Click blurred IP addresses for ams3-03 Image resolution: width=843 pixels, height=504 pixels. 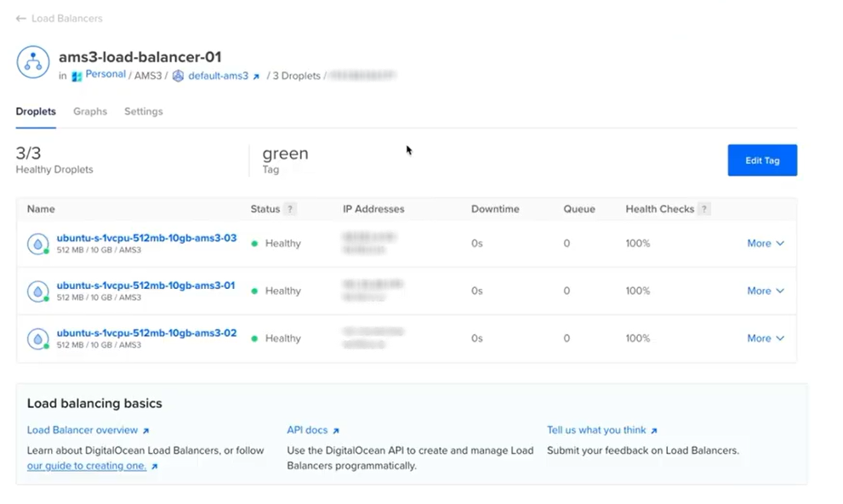coord(369,243)
